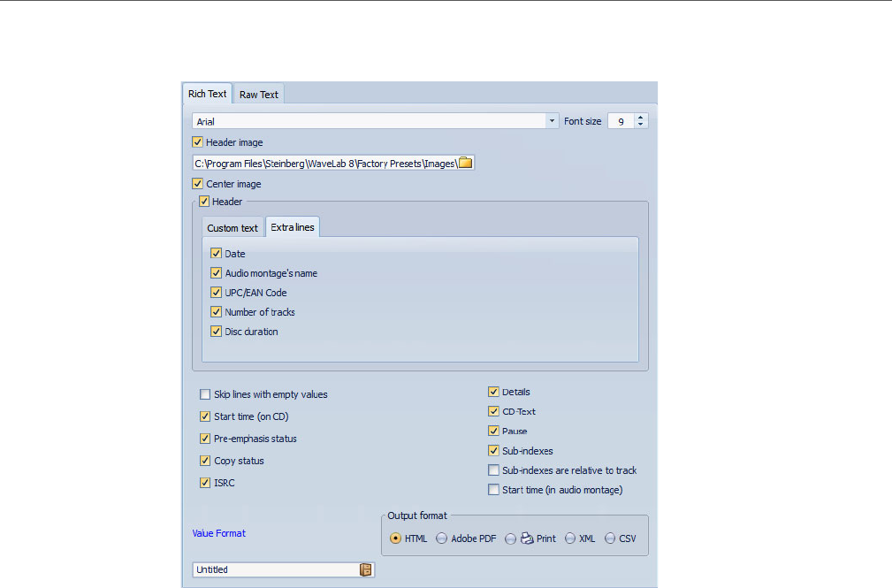Click the Untitled preset name field

277,569
